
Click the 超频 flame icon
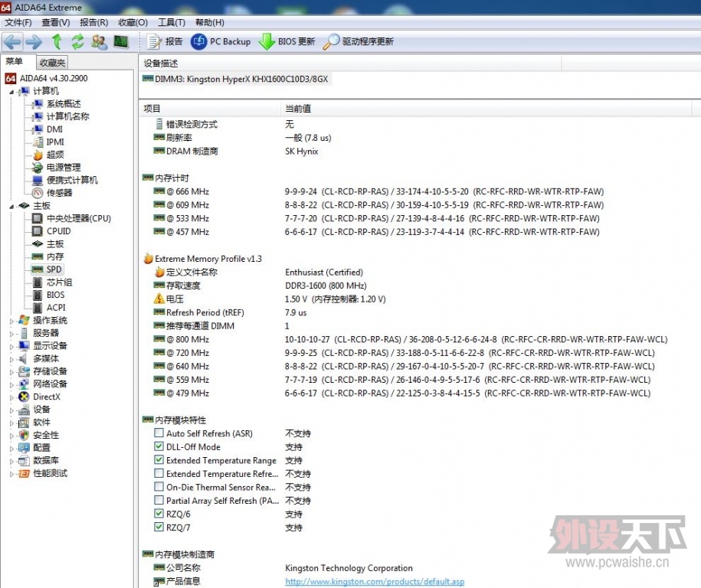(x=38, y=155)
